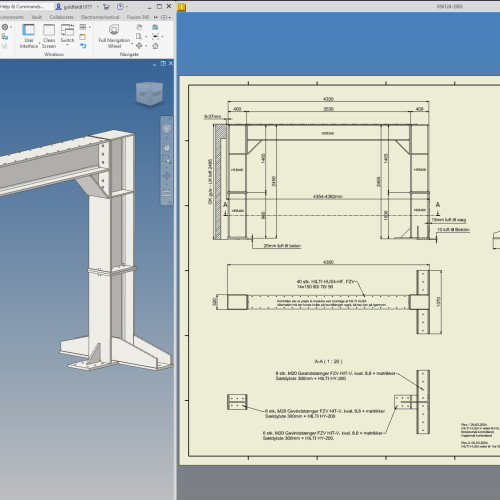Click the Pan hand on the navigation bar
500x500 pixels.
[x=167, y=147]
